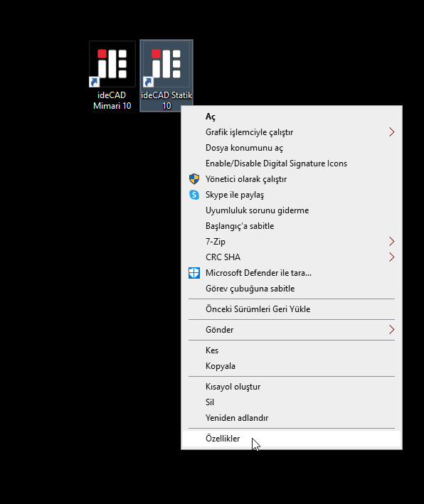Click the shield icon beside Yönetici olarak çalıştır

pos(194,179)
